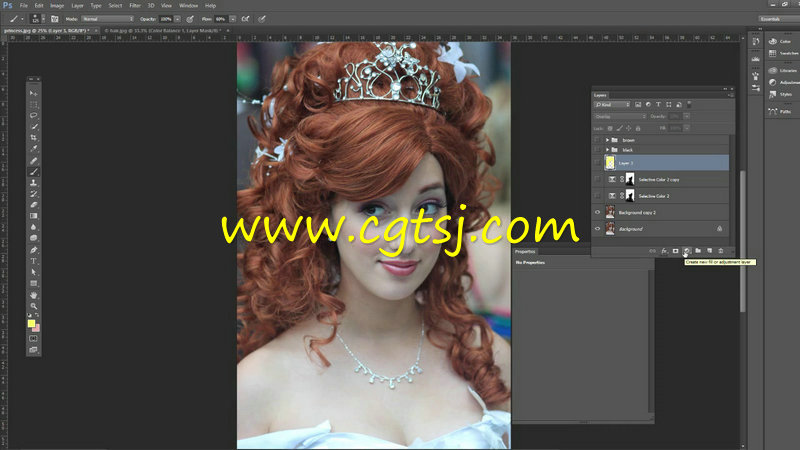
Task: Select the Quick Selection tool
Action: coord(33,127)
